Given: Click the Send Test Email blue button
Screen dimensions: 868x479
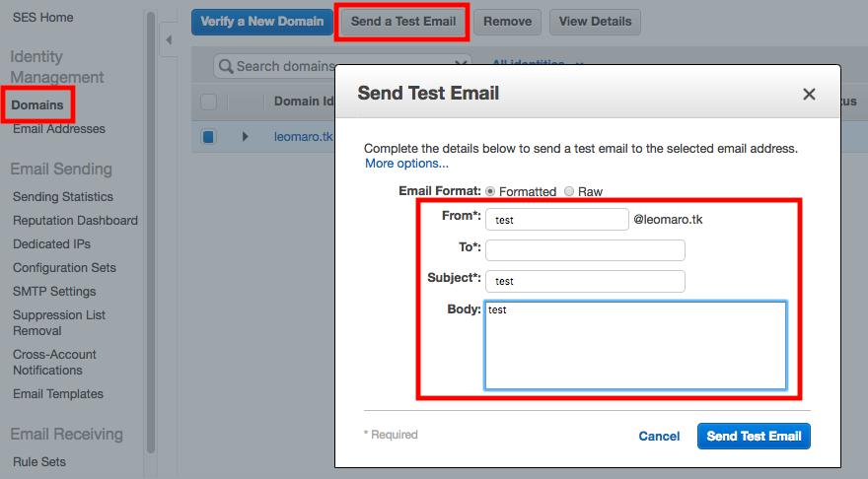Looking at the screenshot, I should [754, 436].
